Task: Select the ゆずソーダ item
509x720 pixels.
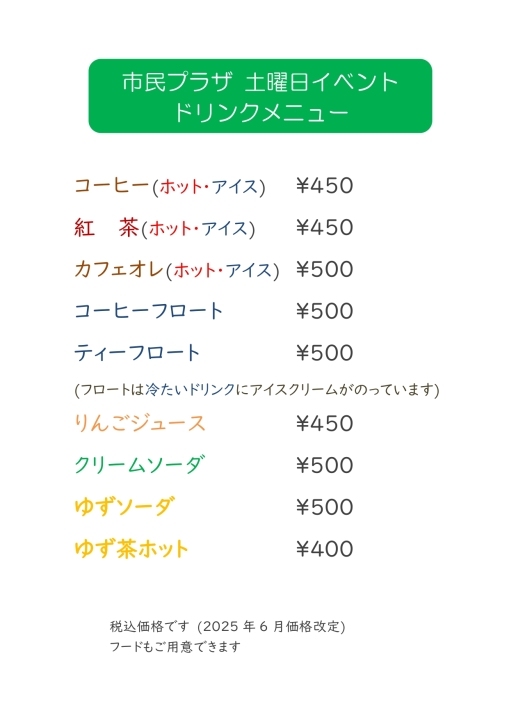Action: (125, 506)
